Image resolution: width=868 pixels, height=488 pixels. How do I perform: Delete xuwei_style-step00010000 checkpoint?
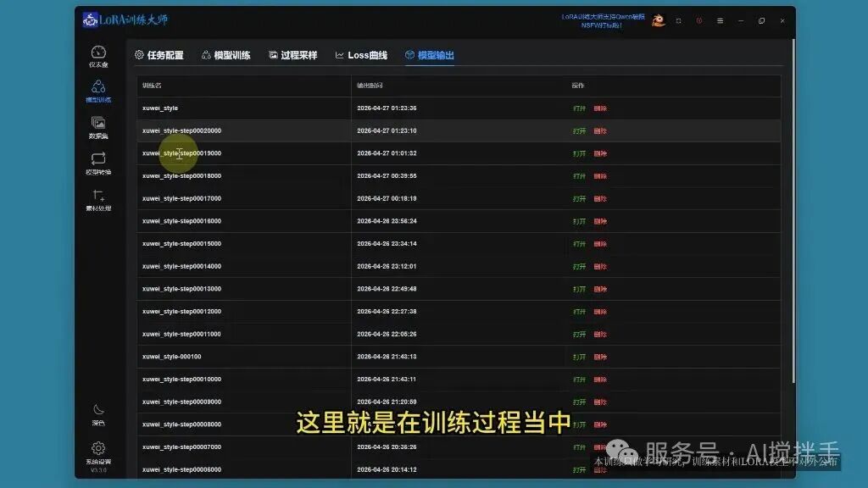click(600, 380)
